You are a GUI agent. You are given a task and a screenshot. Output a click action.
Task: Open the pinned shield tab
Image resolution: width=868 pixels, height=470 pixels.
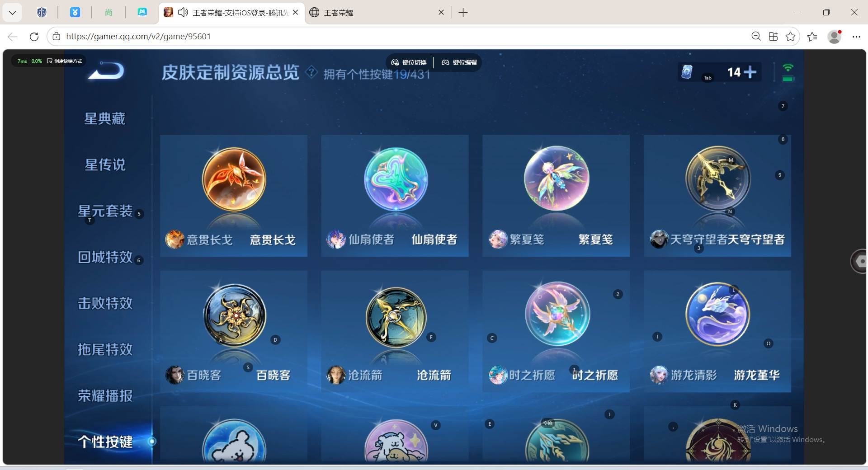click(x=42, y=13)
